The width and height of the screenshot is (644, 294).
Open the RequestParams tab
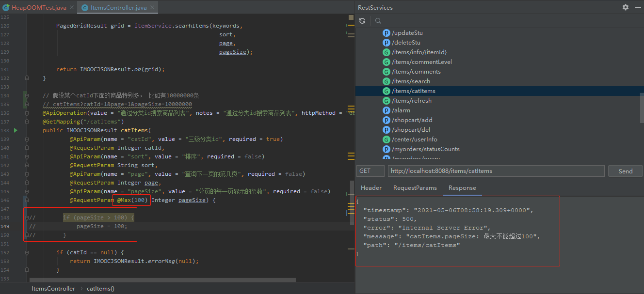415,188
